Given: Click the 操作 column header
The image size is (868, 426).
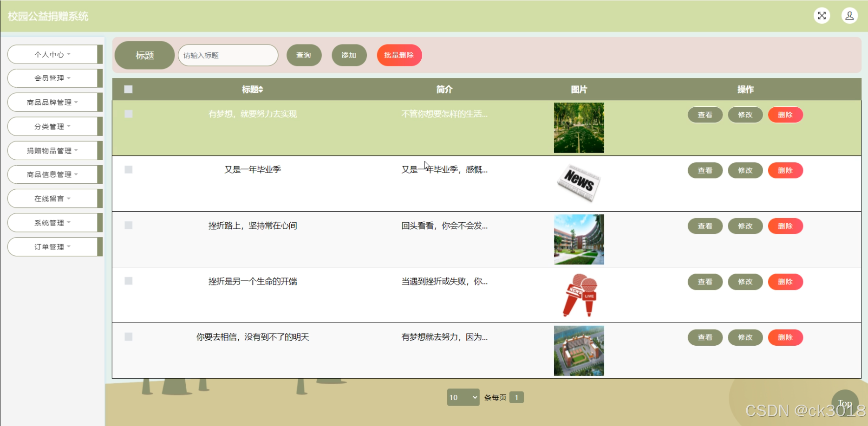Looking at the screenshot, I should pyautogui.click(x=745, y=90).
